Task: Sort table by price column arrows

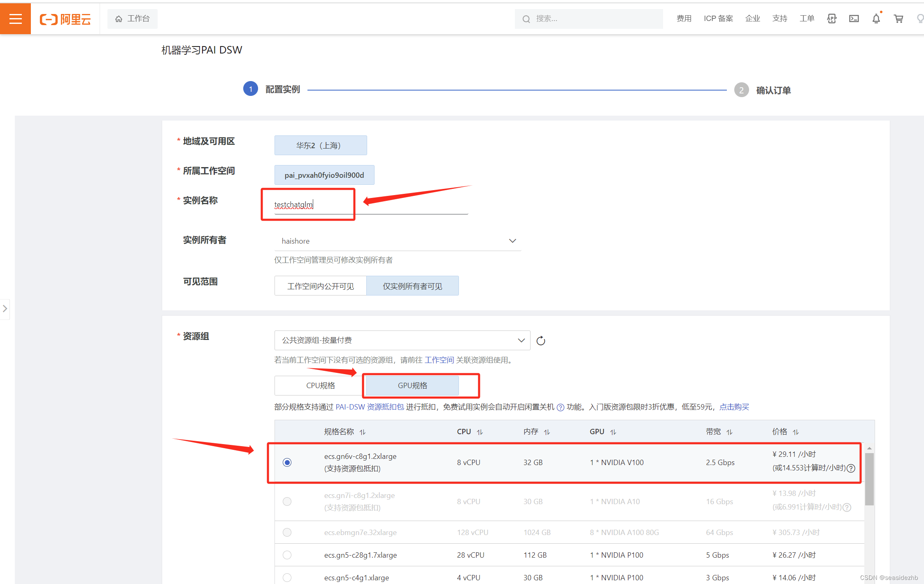Action: [796, 432]
